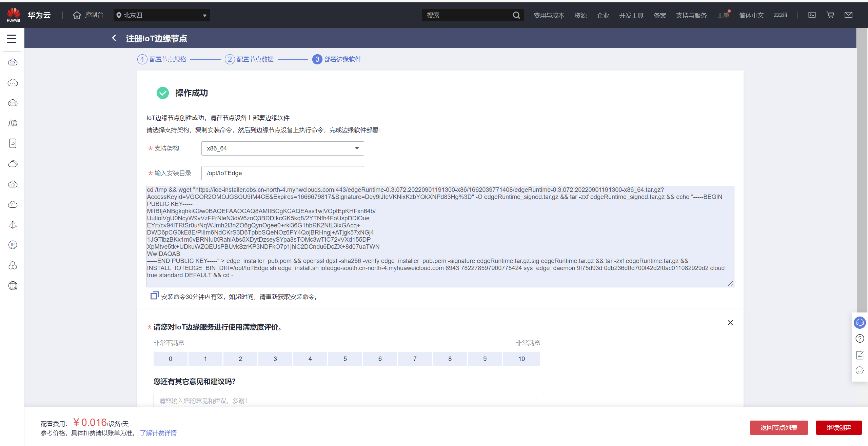Open the 了解计费详情 link

[158, 433]
